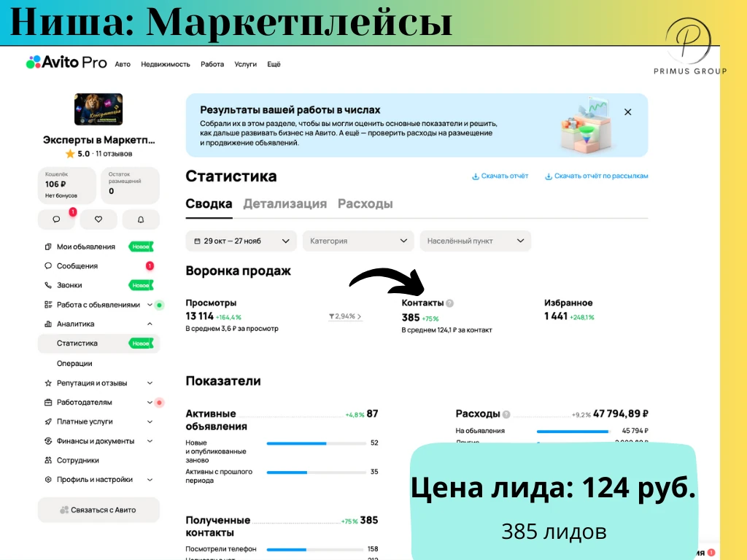
Task: Open notifications bell button
Action: (141, 219)
